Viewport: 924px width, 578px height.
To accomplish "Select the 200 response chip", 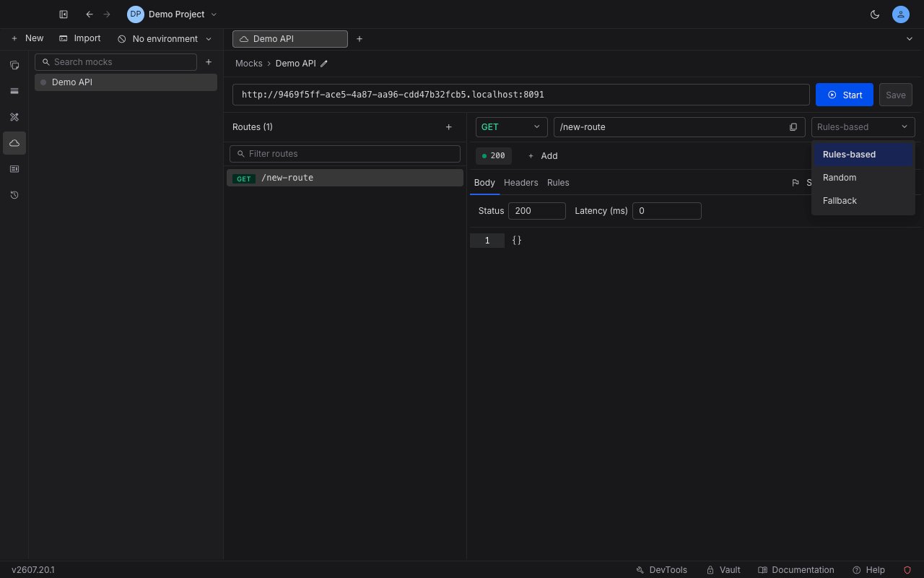I will [494, 156].
